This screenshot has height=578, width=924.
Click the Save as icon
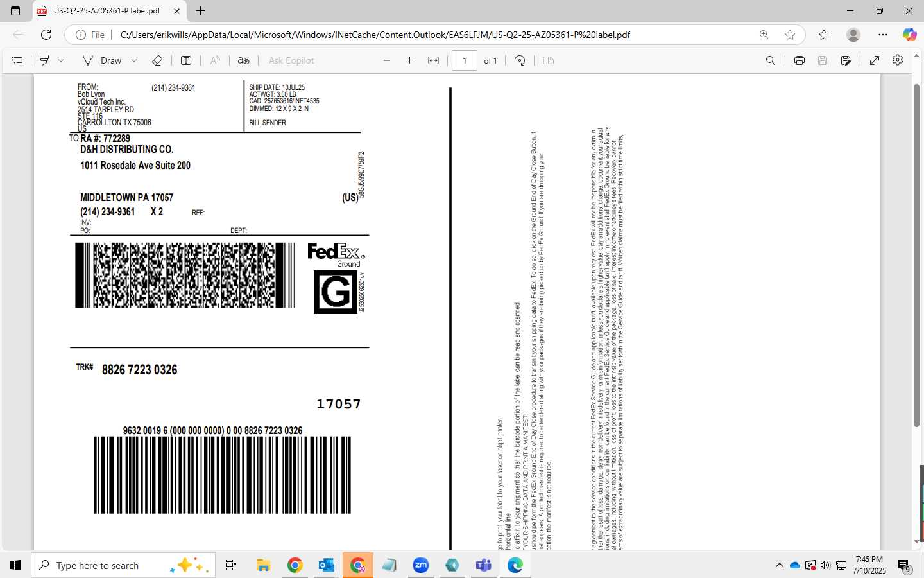[846, 60]
